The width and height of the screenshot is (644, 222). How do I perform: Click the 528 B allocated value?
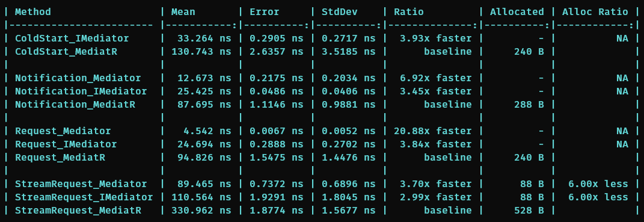point(529,211)
